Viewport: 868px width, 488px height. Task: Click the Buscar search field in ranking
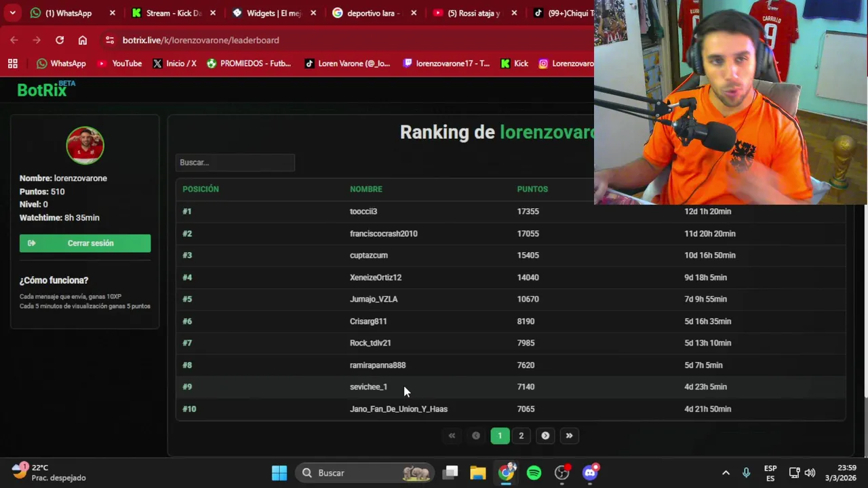tap(235, 163)
